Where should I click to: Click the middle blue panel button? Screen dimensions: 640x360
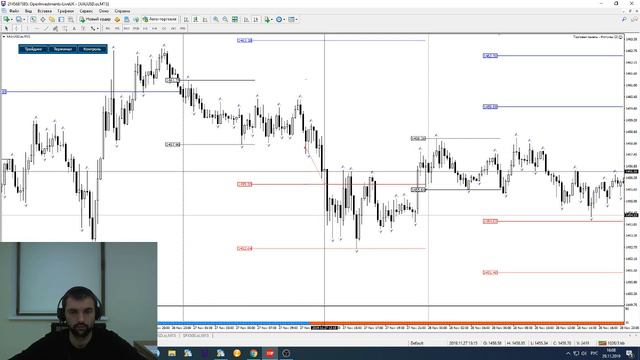pyautogui.click(x=62, y=49)
